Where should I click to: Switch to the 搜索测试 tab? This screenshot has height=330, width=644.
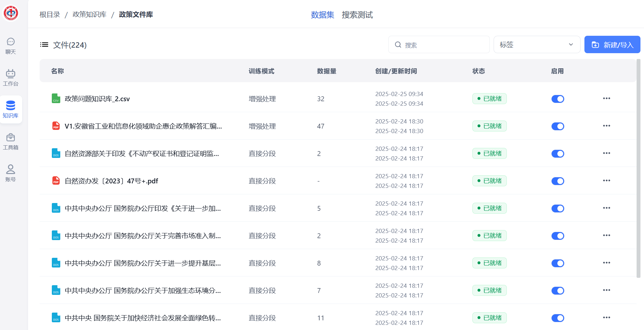pos(357,15)
